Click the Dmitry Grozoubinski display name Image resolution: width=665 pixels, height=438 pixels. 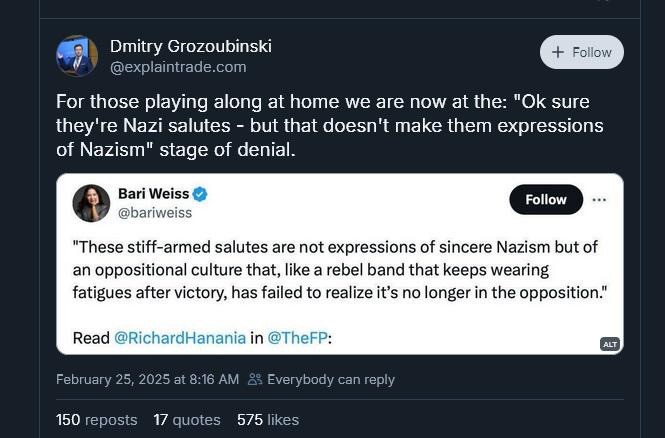coord(190,46)
